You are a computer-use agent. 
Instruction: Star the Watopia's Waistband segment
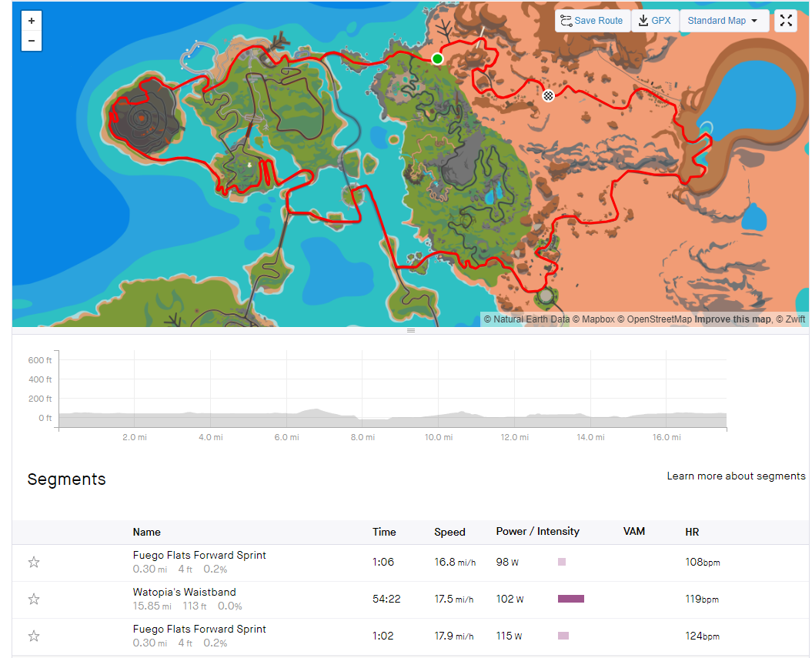34,600
